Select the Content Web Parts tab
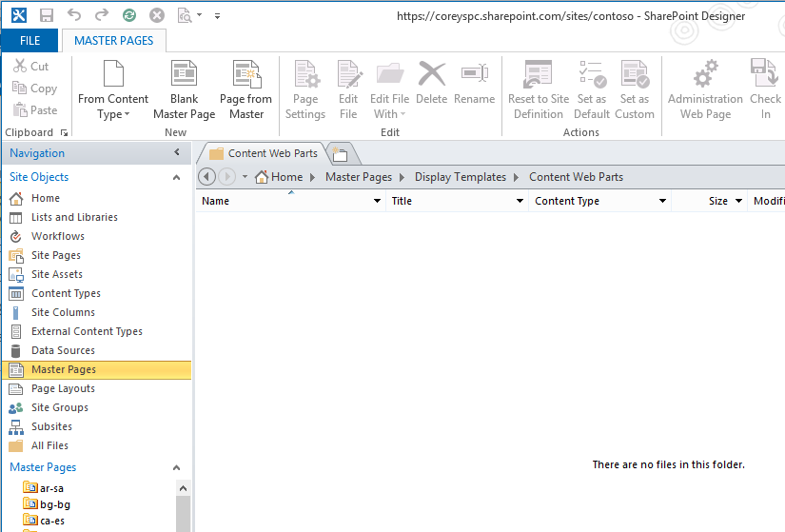The height and width of the screenshot is (532, 785). [x=264, y=154]
